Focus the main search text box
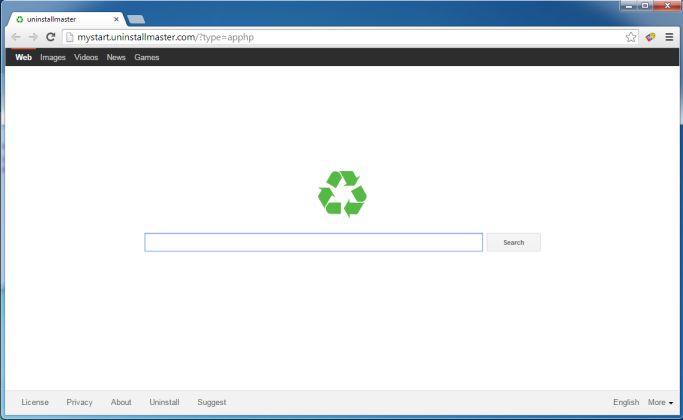Viewport: 683px width, 420px height. click(313, 242)
